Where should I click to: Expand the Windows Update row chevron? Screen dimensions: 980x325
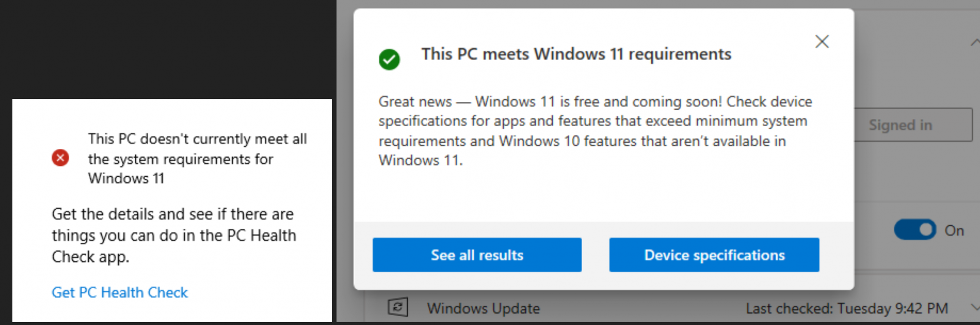974,307
